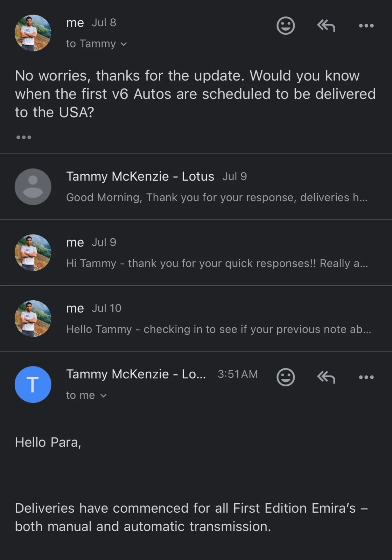Open more options for Jul 8 message
This screenshot has width=392, height=560.
pyautogui.click(x=366, y=26)
